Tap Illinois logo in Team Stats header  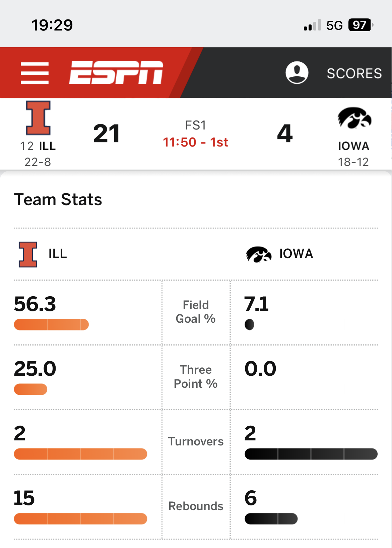pos(28,254)
